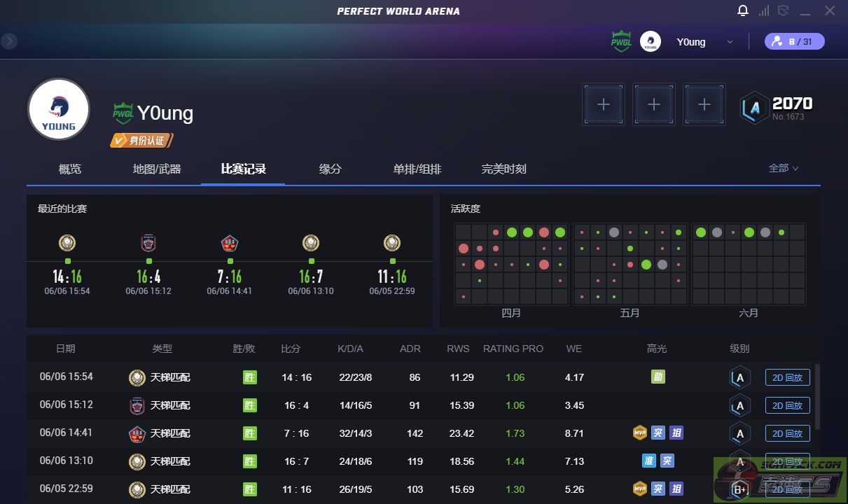
Task: Check the network signal strength icon
Action: [763, 10]
